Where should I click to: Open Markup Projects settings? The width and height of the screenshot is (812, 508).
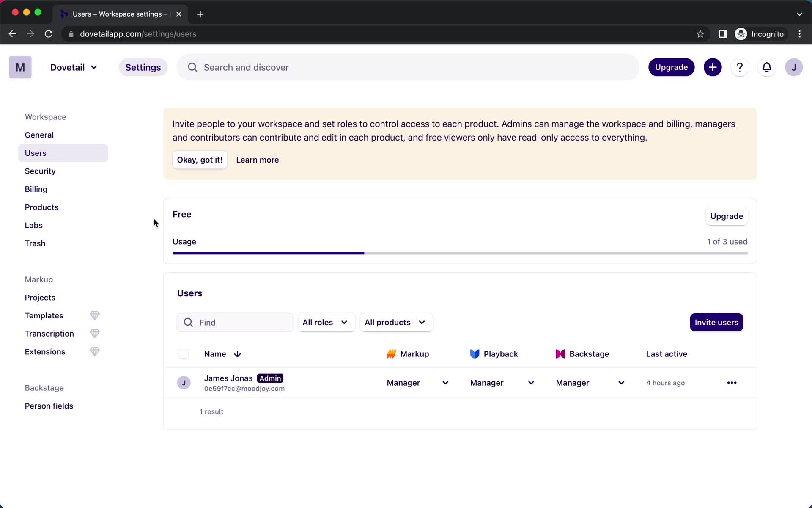tap(63, 298)
